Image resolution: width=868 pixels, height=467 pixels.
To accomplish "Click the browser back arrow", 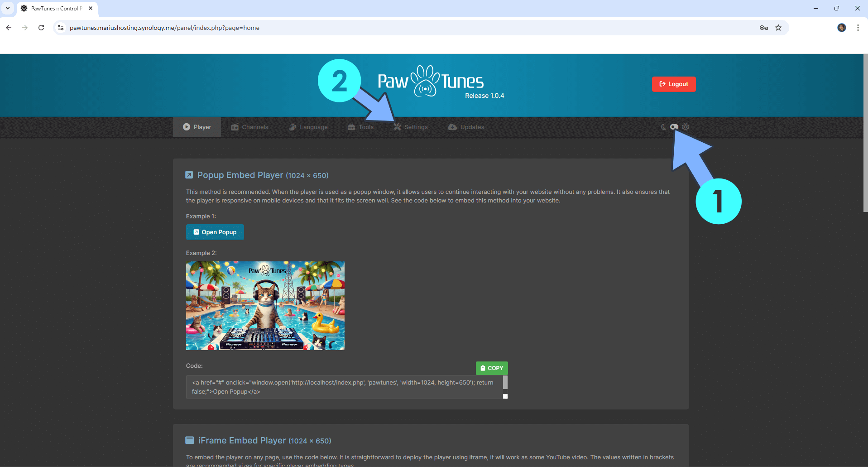I will 9,28.
